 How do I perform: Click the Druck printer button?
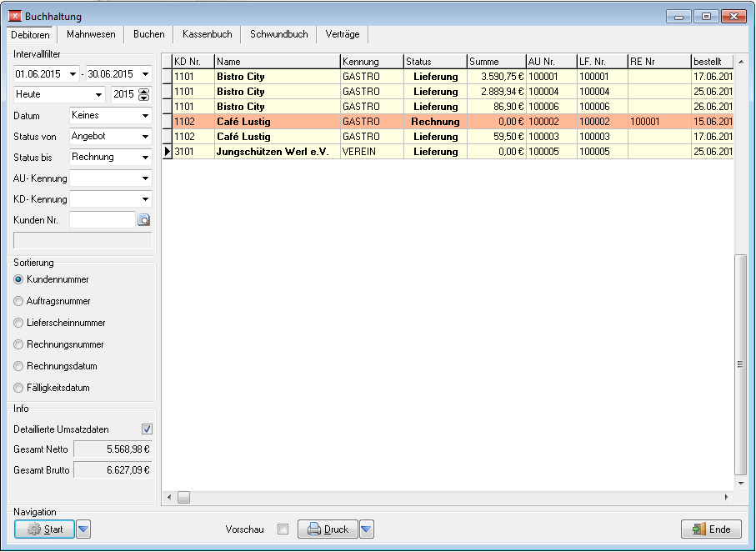click(x=328, y=529)
